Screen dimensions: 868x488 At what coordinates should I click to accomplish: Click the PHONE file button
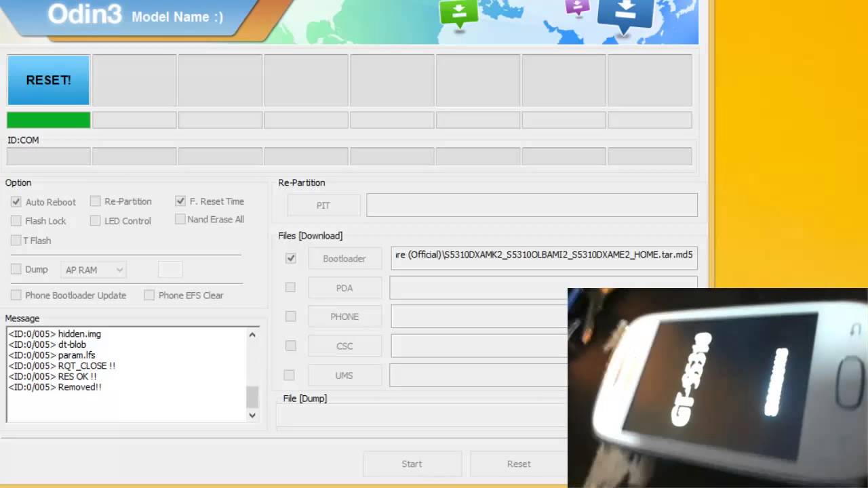(344, 317)
